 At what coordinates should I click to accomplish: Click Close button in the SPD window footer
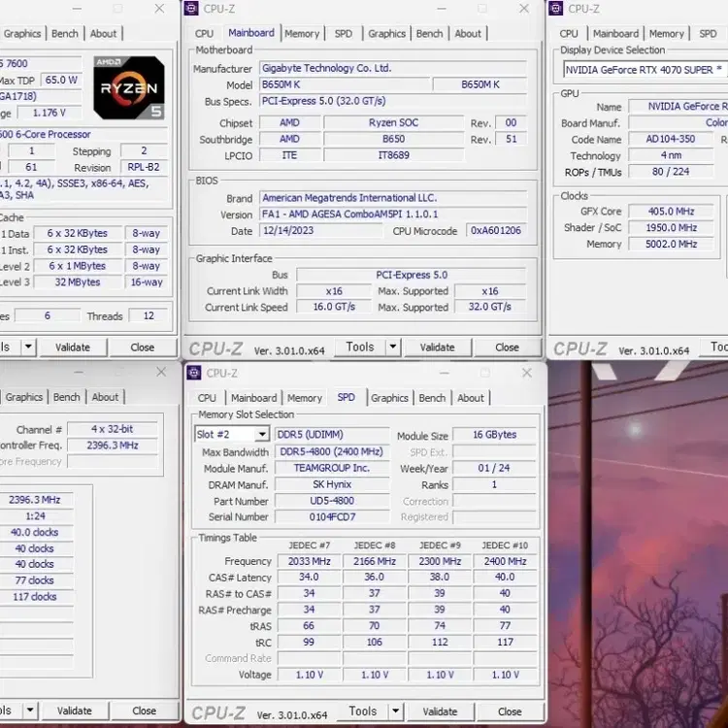510,711
